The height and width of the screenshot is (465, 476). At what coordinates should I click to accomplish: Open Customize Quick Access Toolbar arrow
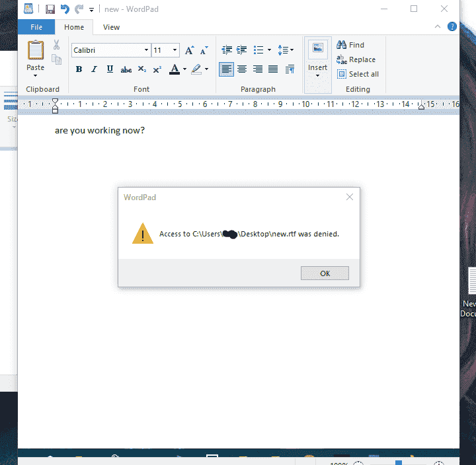point(91,10)
